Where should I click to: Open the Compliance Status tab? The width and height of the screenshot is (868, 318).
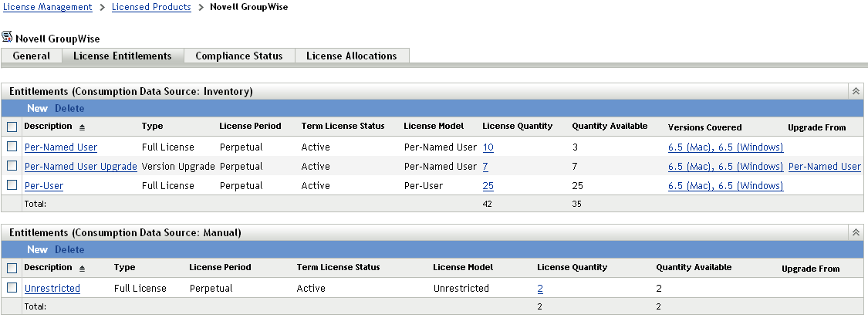pos(239,56)
